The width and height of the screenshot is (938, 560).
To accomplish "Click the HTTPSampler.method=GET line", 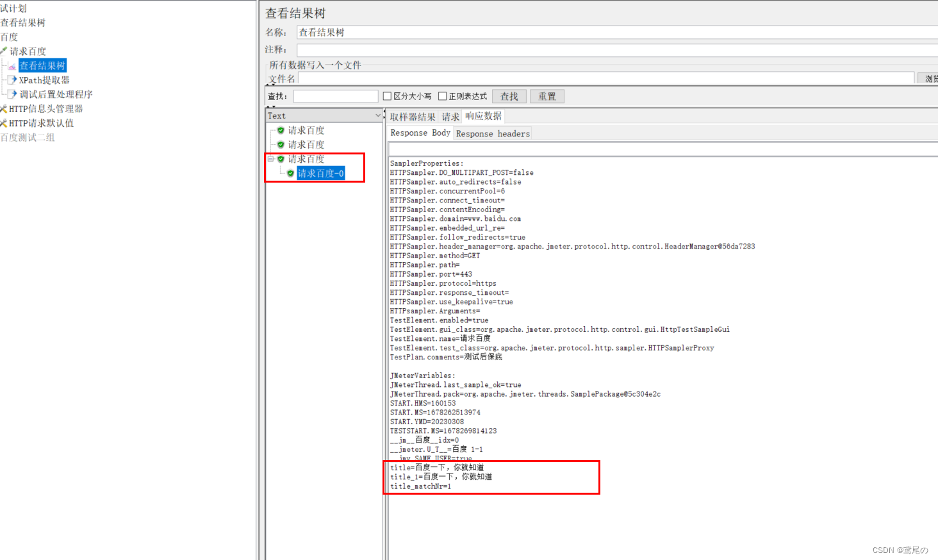I will pos(434,256).
